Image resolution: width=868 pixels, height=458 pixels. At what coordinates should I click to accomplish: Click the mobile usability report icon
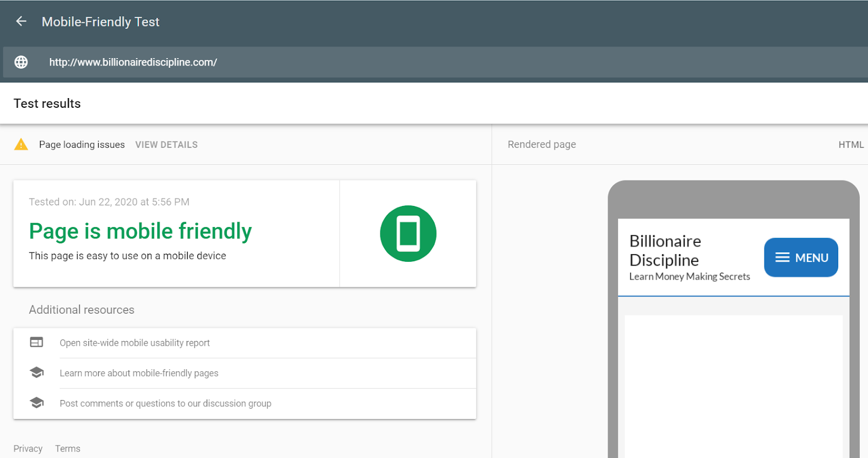coord(36,342)
